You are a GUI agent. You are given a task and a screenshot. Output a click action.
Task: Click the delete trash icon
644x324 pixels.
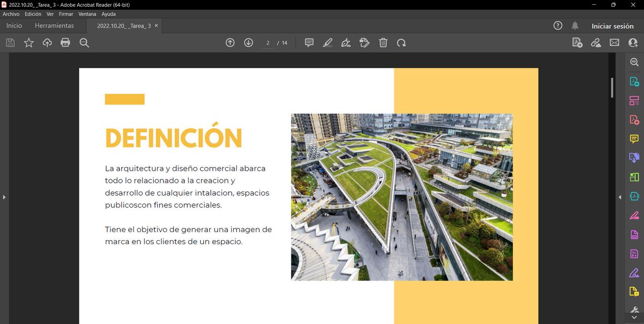coord(383,43)
